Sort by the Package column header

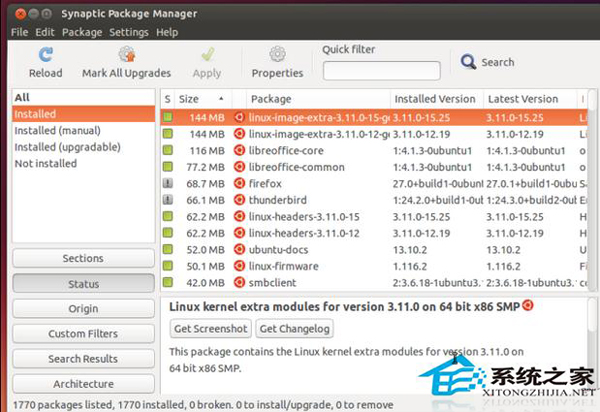pyautogui.click(x=318, y=99)
